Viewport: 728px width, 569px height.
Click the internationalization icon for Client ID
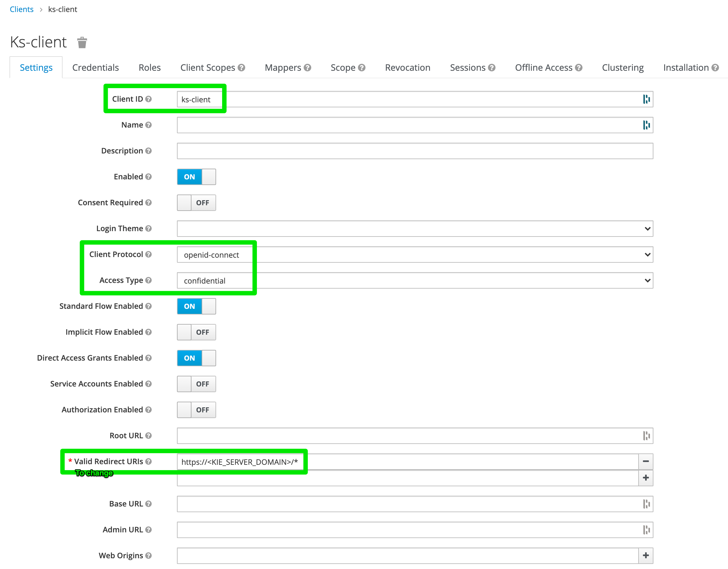[x=646, y=99]
